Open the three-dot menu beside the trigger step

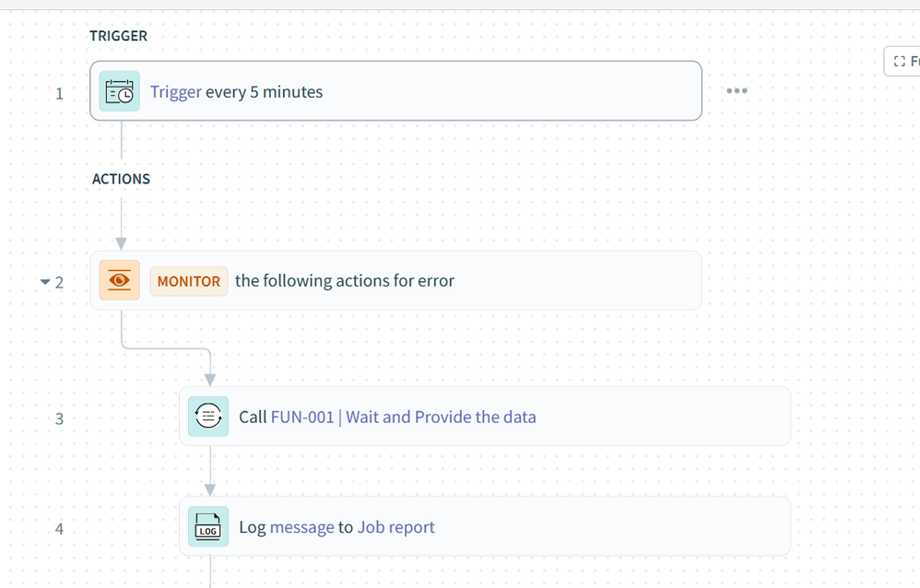tap(737, 91)
